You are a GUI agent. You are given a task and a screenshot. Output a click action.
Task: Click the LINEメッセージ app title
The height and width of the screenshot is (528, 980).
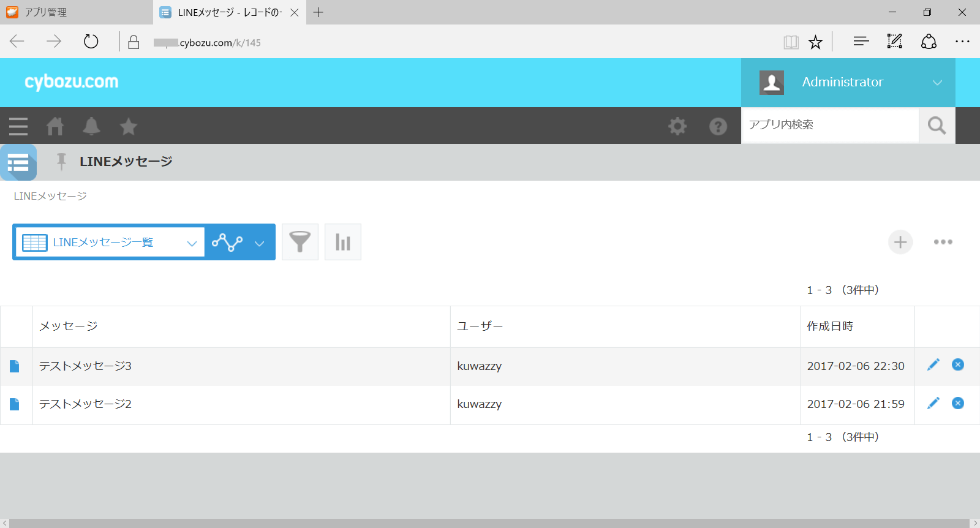point(126,162)
